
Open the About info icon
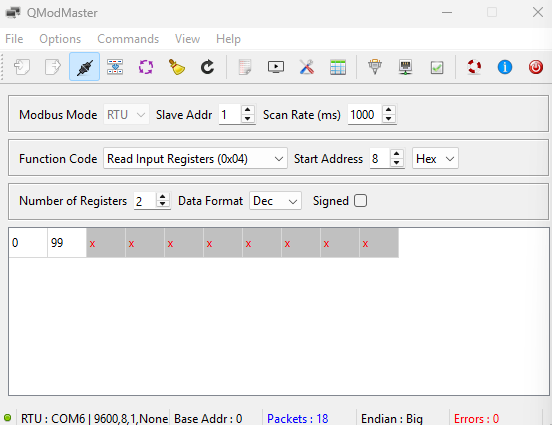coord(505,67)
